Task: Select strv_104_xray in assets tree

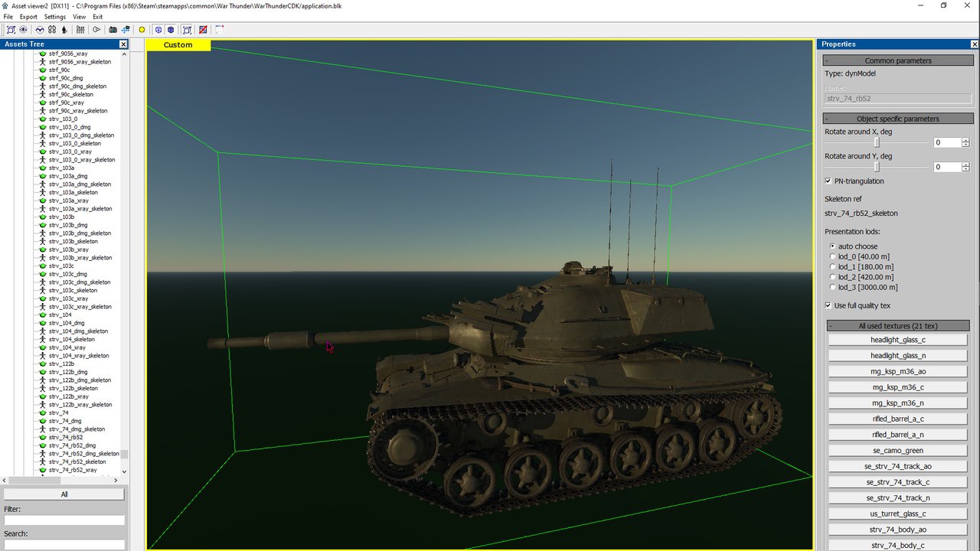Action: pyautogui.click(x=69, y=347)
